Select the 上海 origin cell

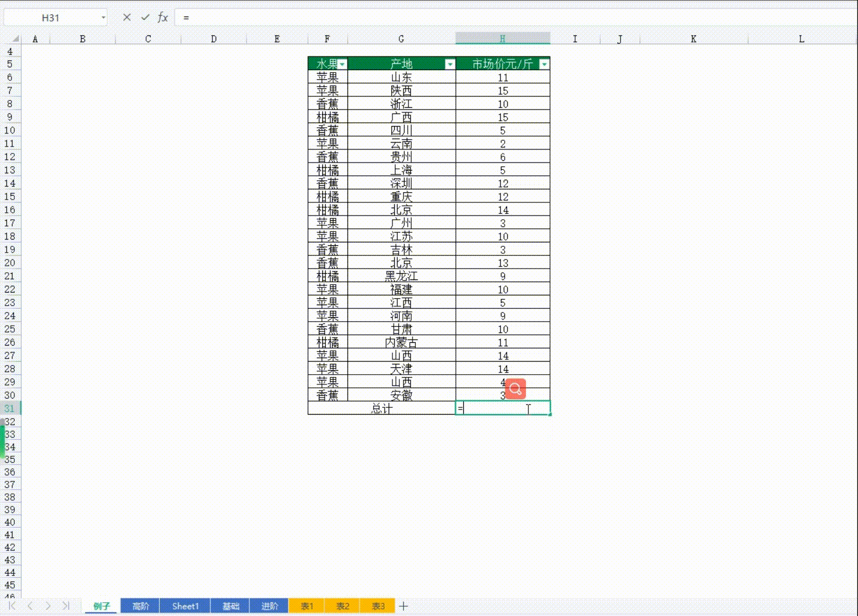click(402, 170)
